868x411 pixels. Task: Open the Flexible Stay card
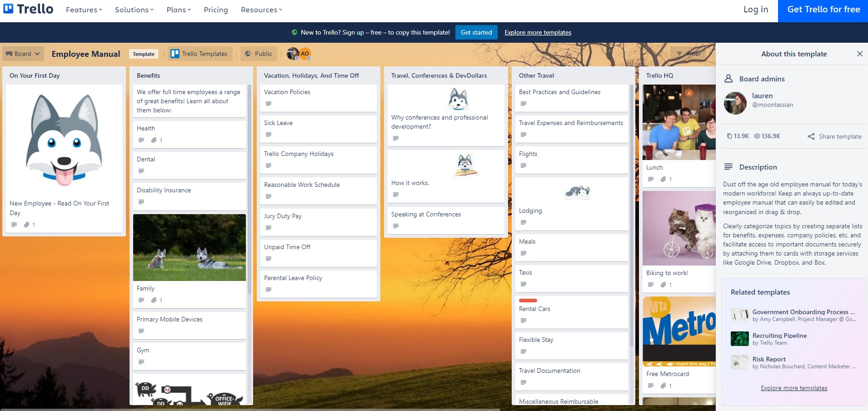click(572, 346)
